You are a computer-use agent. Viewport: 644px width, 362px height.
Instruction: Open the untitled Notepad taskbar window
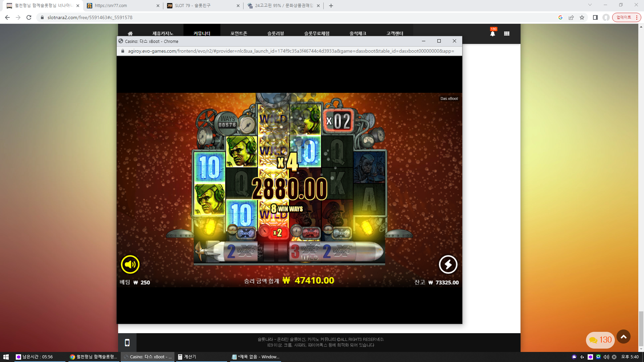click(x=256, y=357)
